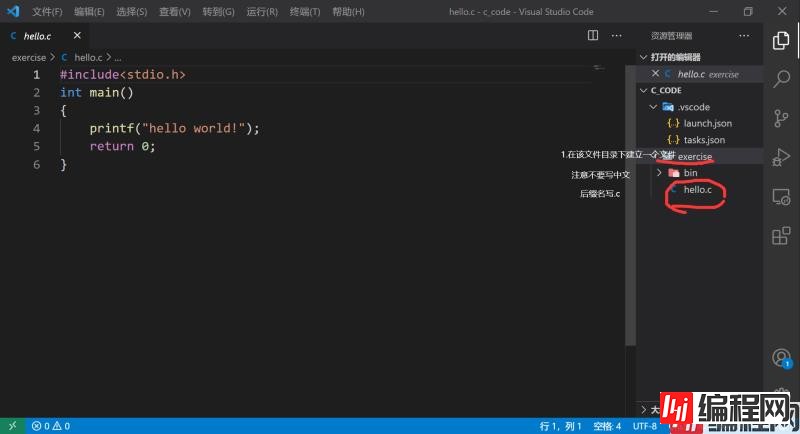
Task: Click the split editor icon
Action: (593, 35)
